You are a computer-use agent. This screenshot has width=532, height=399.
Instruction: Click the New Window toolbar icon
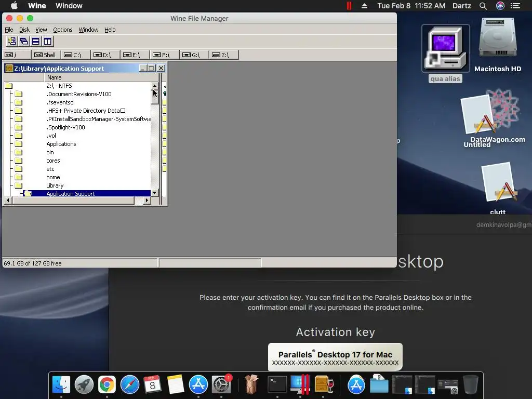click(12, 42)
